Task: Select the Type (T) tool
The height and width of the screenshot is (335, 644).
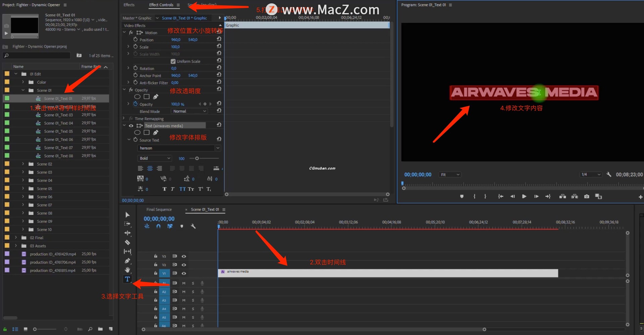Action: click(127, 279)
